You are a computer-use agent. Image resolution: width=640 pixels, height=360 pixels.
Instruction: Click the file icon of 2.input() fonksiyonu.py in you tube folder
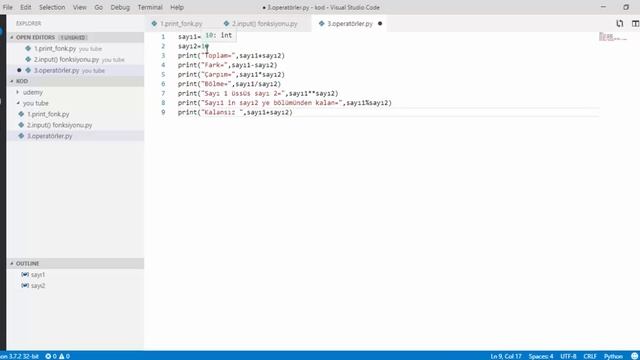21,125
